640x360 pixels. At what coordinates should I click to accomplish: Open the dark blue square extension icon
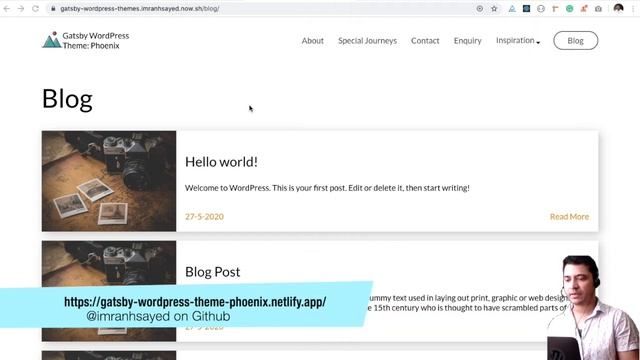click(x=527, y=9)
